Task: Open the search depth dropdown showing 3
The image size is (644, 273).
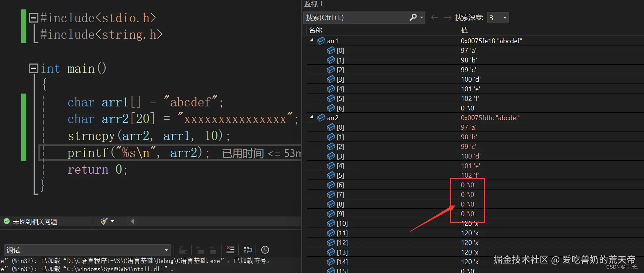Action: click(x=498, y=17)
